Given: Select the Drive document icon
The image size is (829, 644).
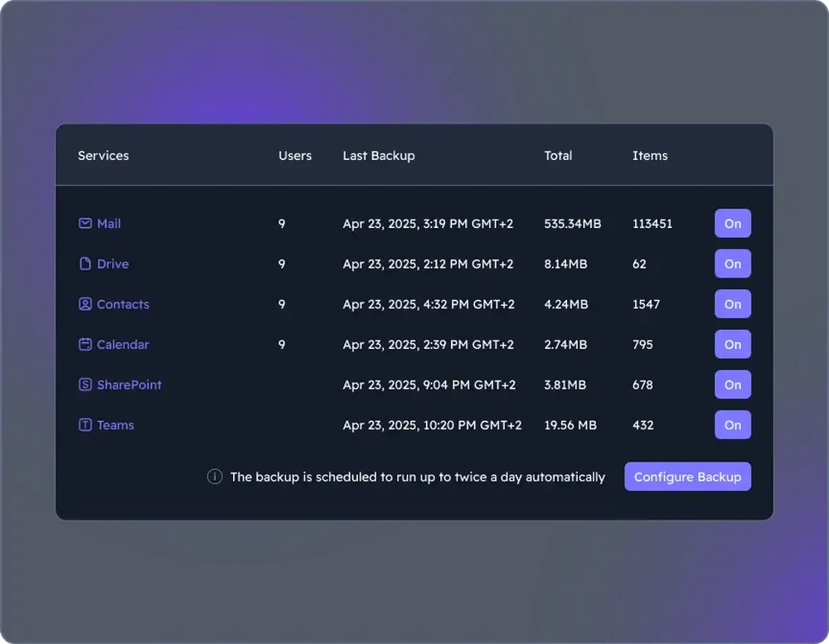Looking at the screenshot, I should point(85,264).
